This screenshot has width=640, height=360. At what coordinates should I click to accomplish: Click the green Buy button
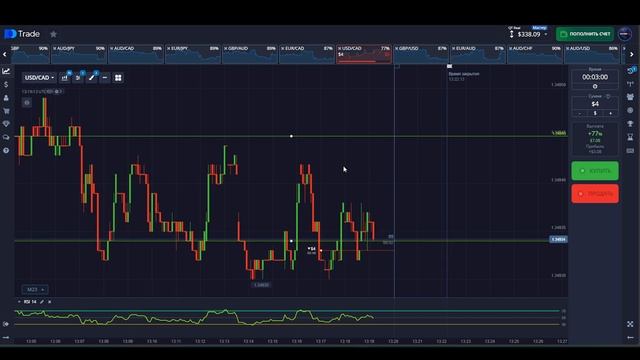tap(595, 171)
